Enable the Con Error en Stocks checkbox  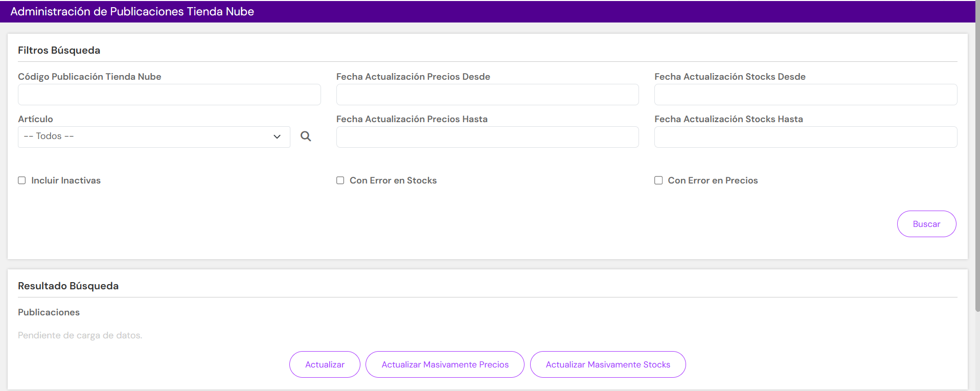pyautogui.click(x=340, y=180)
